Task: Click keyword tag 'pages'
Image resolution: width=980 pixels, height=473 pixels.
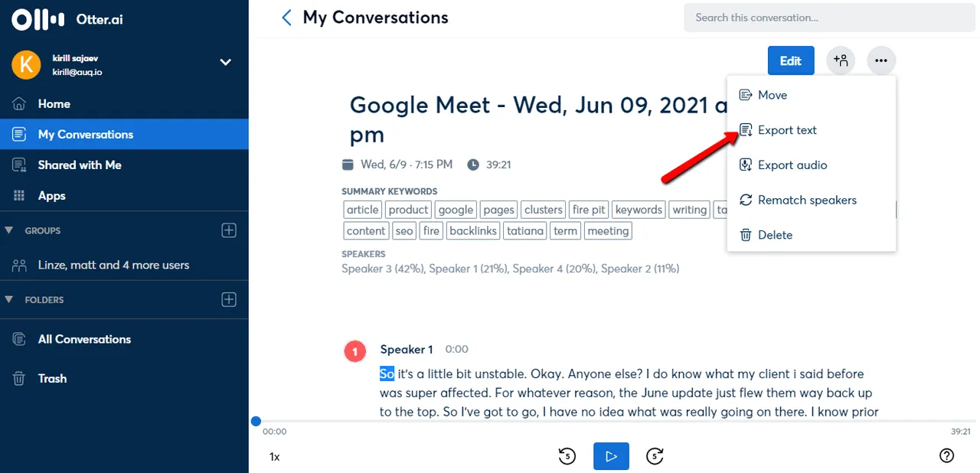Action: tap(498, 210)
